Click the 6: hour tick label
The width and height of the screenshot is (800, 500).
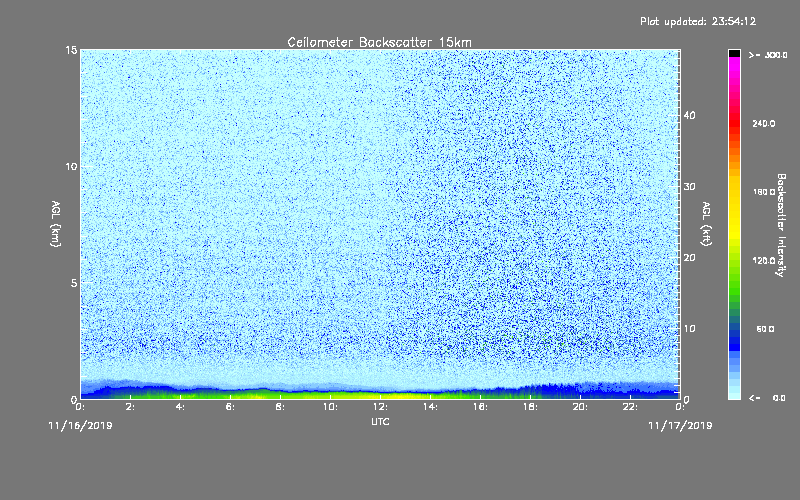[x=230, y=407]
